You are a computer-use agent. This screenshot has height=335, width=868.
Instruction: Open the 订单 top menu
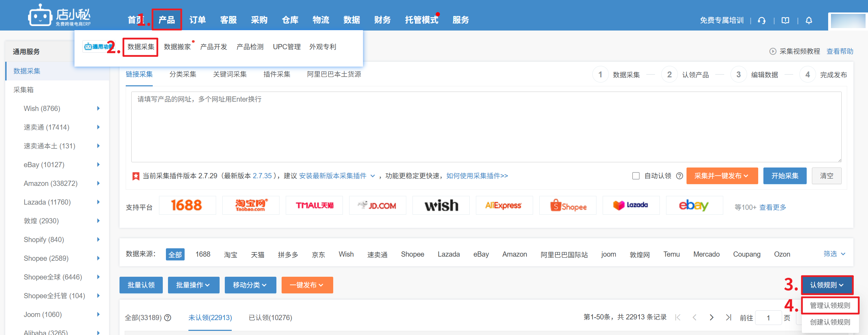197,20
